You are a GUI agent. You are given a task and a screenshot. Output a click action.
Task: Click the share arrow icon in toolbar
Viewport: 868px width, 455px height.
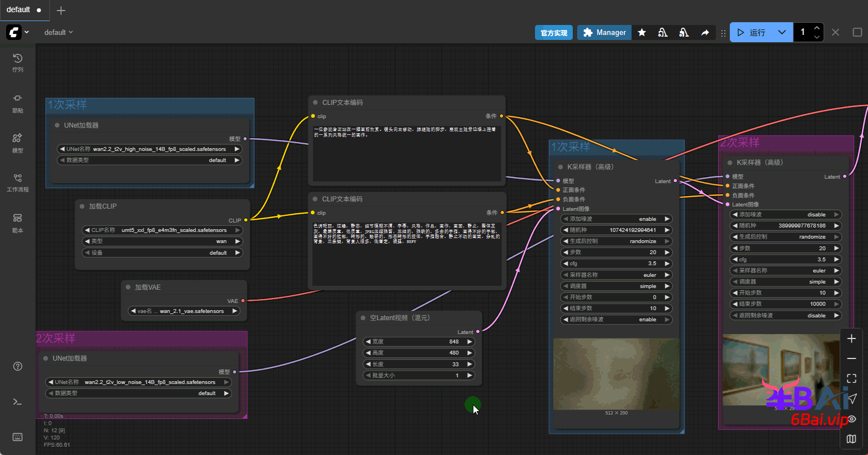pyautogui.click(x=705, y=33)
